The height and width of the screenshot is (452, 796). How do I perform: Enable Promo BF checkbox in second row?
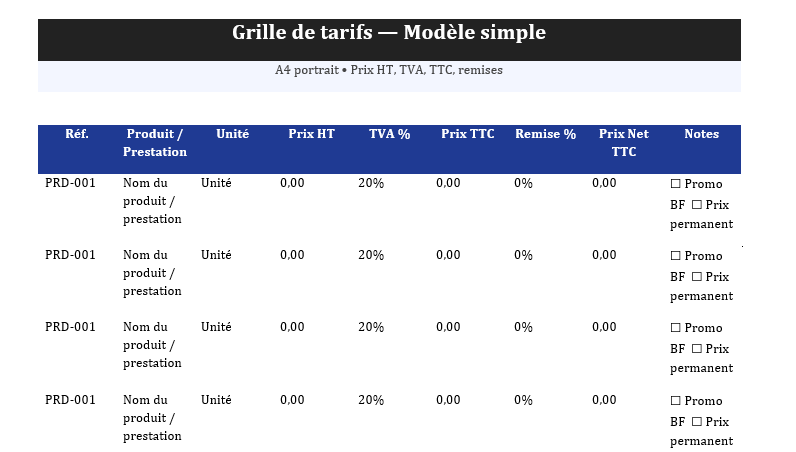click(675, 256)
